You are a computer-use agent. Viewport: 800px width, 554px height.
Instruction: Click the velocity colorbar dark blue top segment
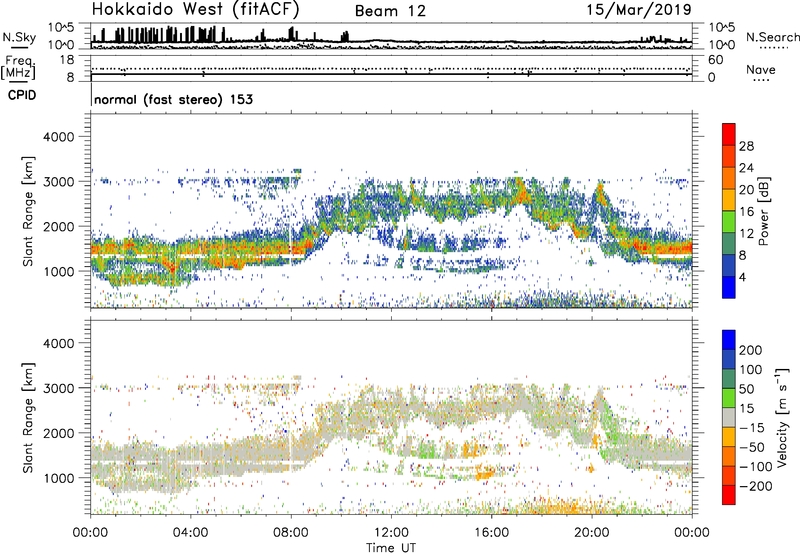(x=729, y=340)
